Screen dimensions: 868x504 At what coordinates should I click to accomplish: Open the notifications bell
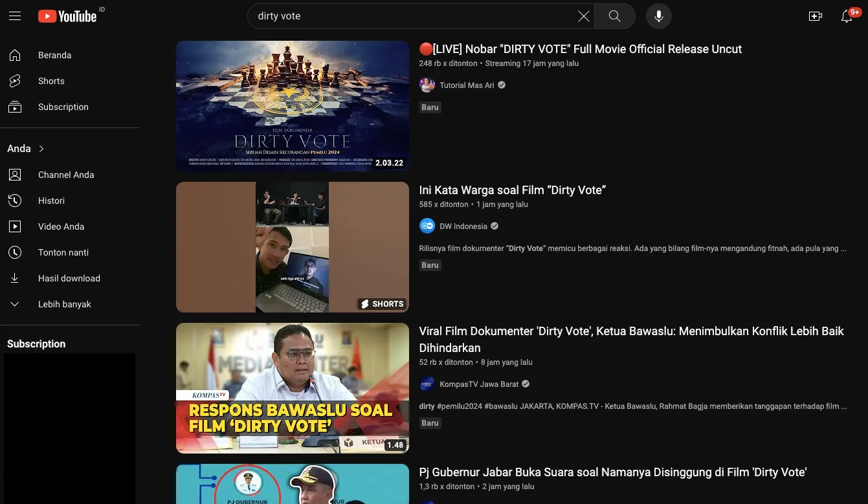(x=847, y=16)
